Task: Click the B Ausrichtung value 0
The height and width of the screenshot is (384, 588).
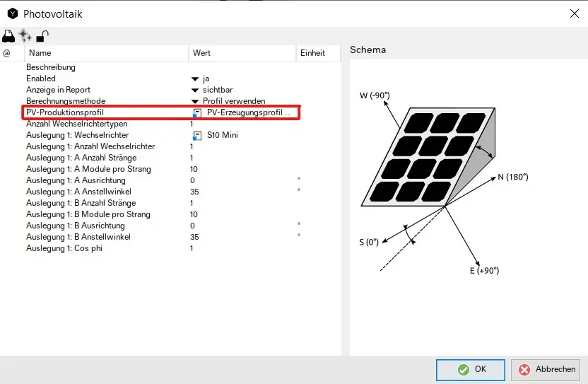Action: click(192, 226)
